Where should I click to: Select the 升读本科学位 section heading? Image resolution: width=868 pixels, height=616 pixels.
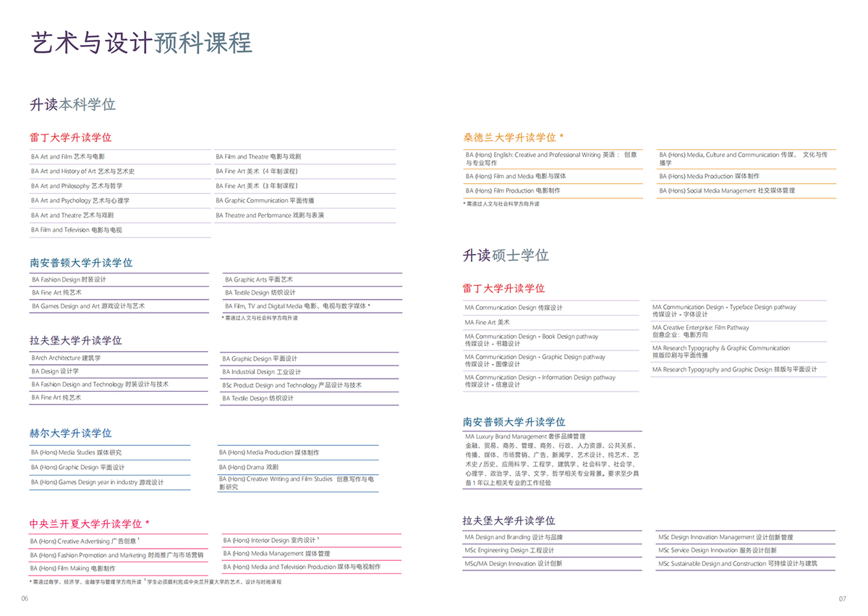click(74, 104)
